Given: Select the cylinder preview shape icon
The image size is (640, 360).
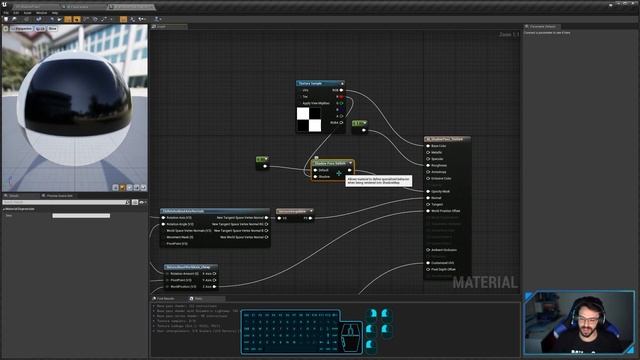Looking at the screenshot, I should click(116, 187).
